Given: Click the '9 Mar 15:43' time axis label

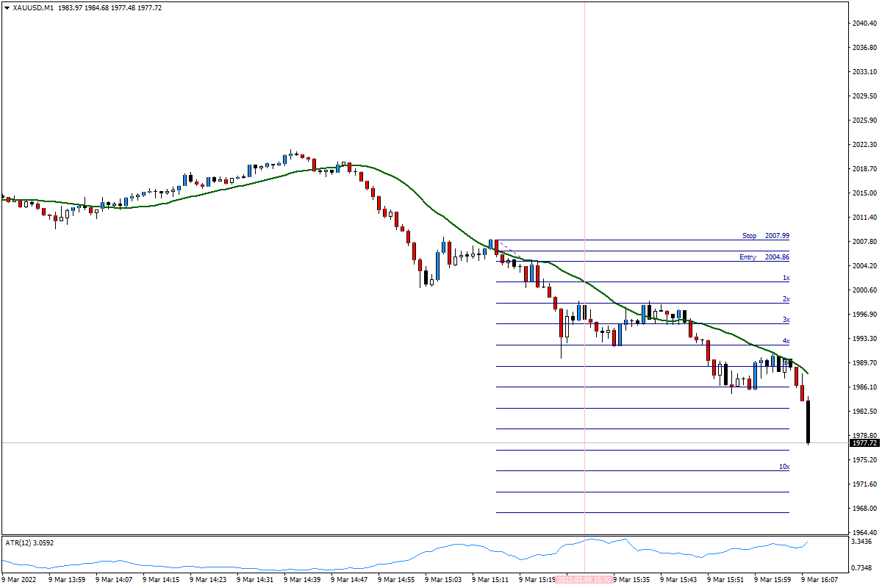Looking at the screenshot, I should 678,580.
